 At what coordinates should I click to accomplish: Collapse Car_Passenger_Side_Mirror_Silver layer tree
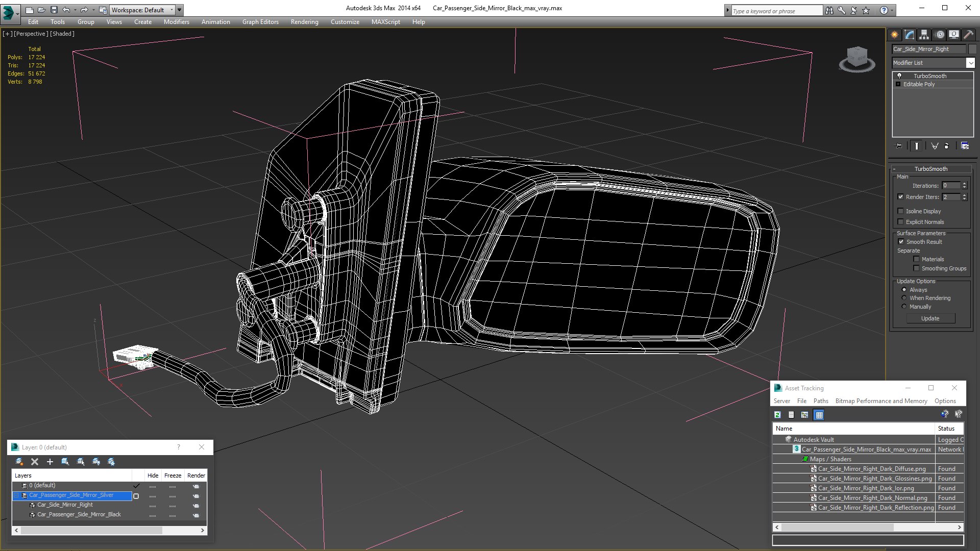point(16,495)
